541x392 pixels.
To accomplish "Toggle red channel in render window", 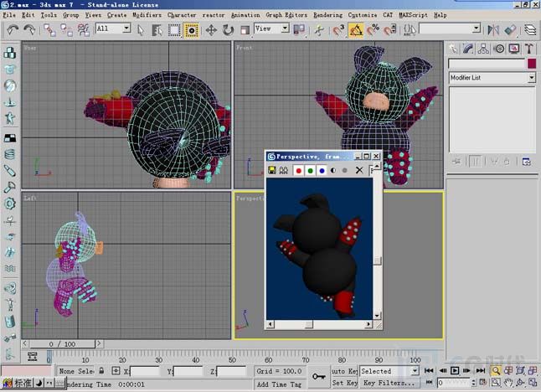I will click(299, 171).
